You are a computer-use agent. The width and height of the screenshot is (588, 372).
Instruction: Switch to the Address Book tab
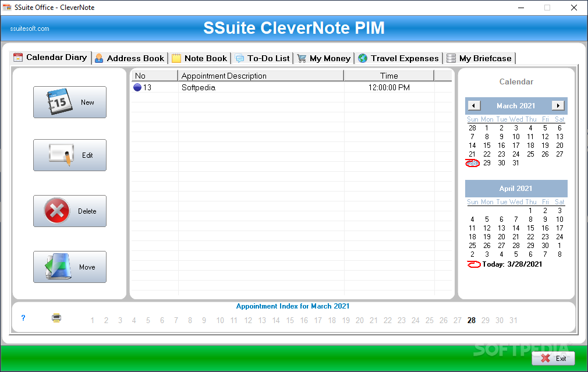click(130, 58)
